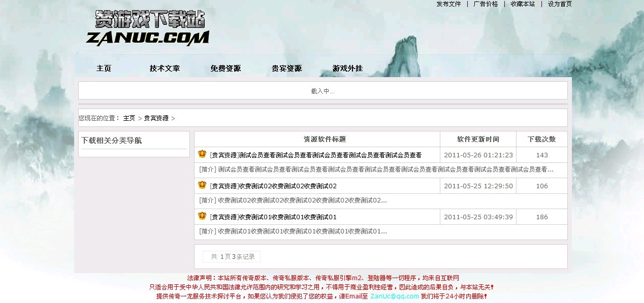
Task: Open the 收费测试02 resource title
Action: click(x=273, y=186)
